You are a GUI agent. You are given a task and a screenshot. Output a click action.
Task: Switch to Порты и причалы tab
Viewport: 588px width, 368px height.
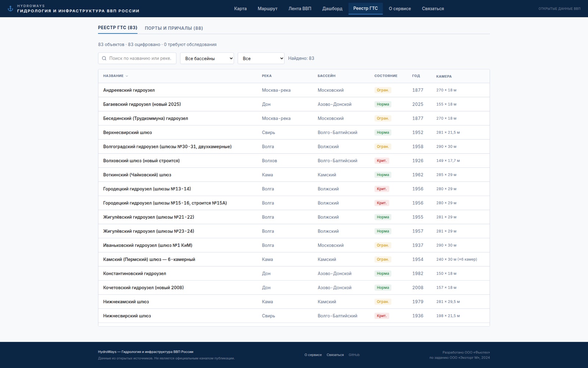[174, 28]
